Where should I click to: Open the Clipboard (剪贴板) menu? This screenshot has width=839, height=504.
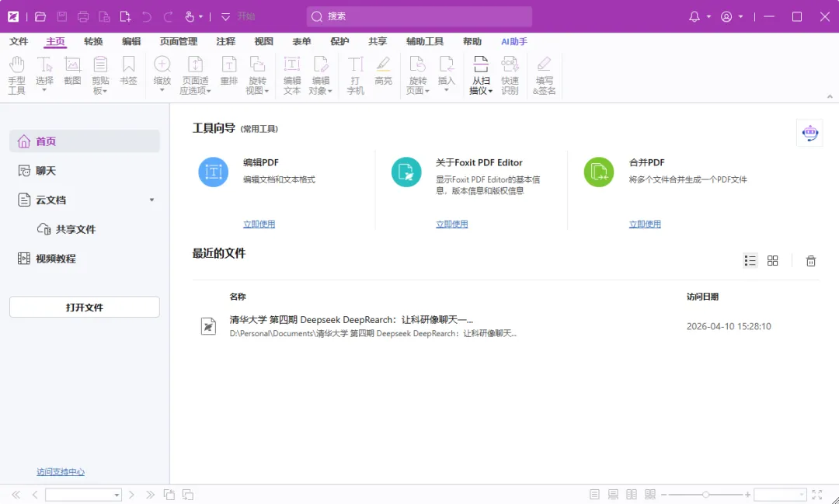tap(100, 75)
